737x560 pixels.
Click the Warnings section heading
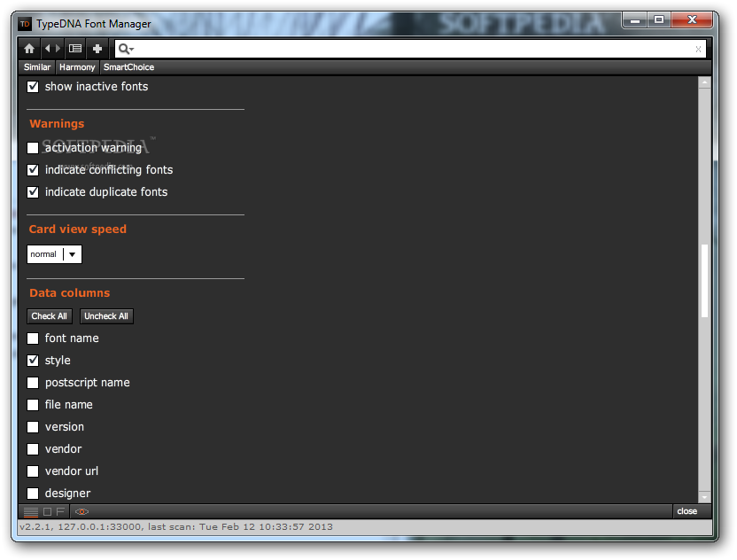[57, 124]
